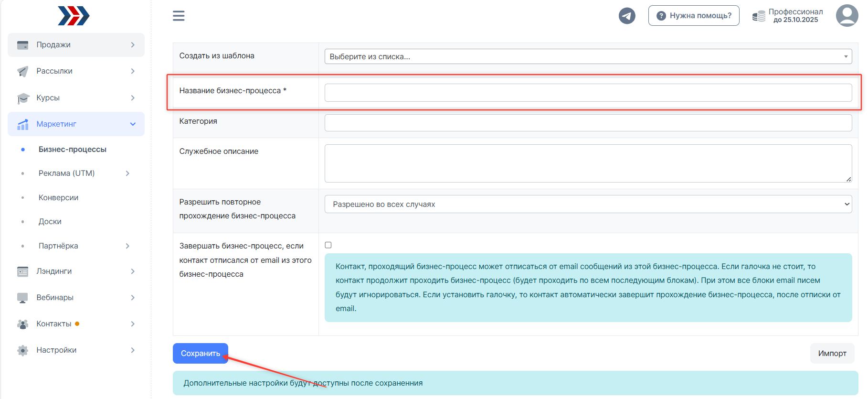
Task: Click the company logo arrows
Action: [74, 16]
